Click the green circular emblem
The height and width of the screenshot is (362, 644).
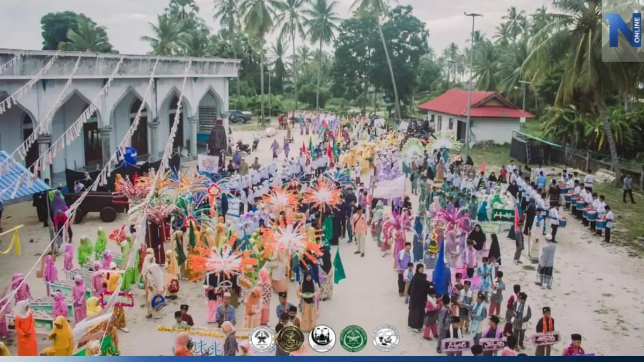354,338
